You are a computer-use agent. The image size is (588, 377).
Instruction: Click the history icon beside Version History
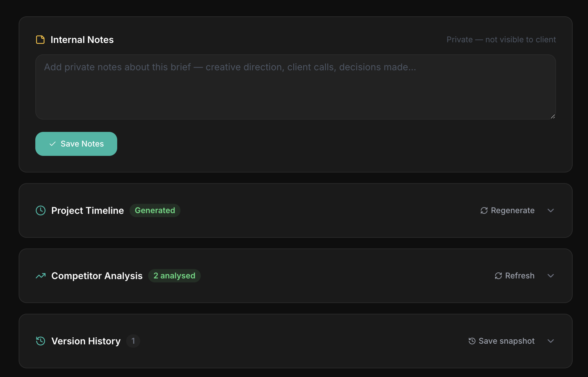[x=40, y=341]
